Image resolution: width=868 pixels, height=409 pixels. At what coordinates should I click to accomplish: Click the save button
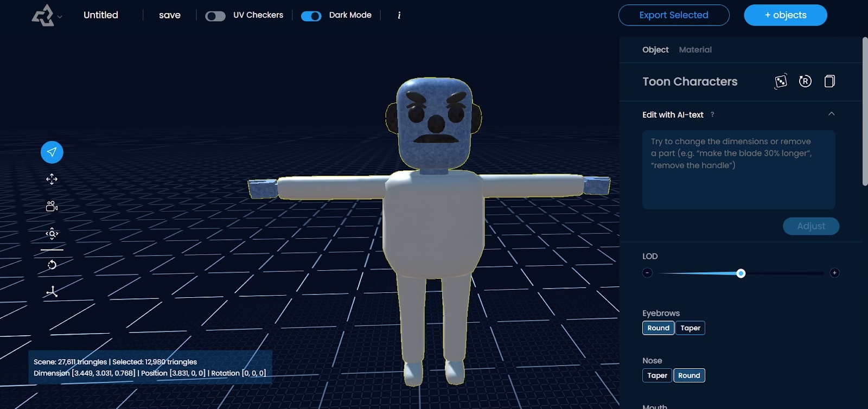click(x=170, y=15)
